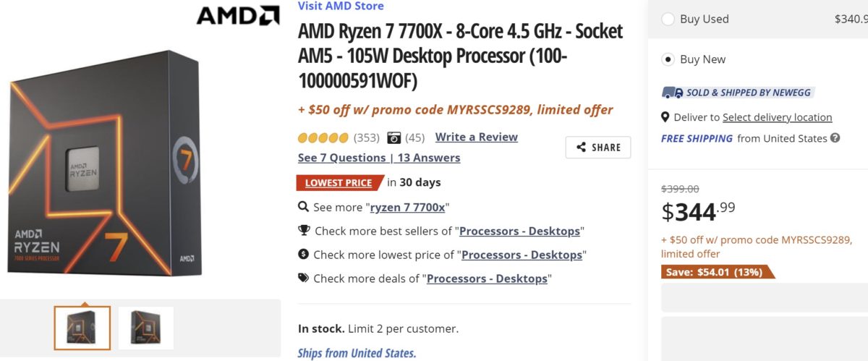This screenshot has width=868, height=361.
Task: Open the Visit AMD Store link
Action: (341, 6)
